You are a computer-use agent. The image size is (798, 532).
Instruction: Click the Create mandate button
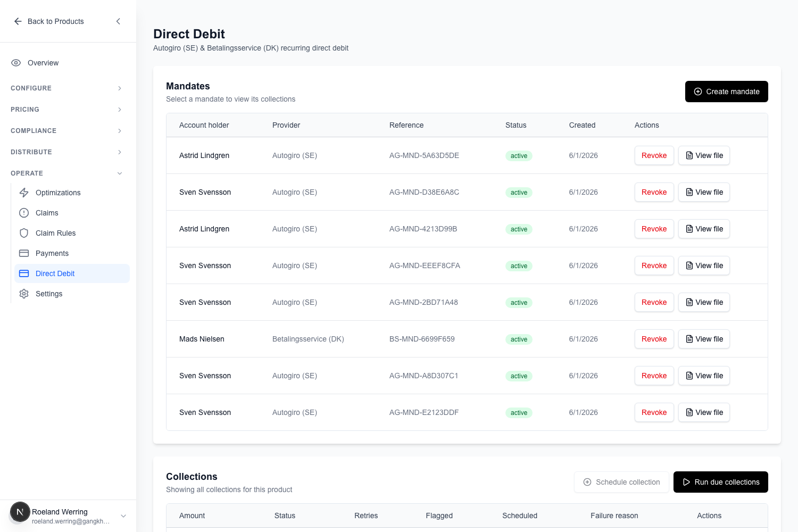pos(727,92)
